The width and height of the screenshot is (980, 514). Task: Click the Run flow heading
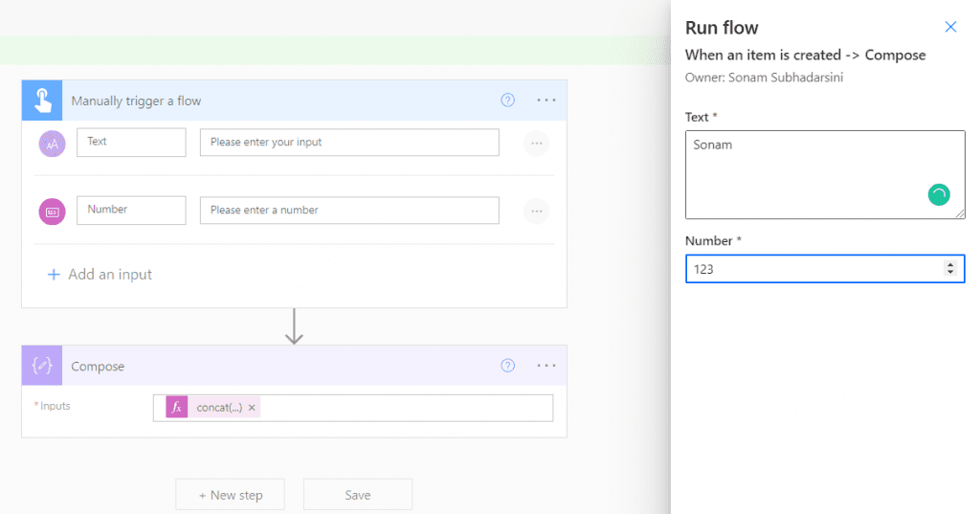(722, 28)
